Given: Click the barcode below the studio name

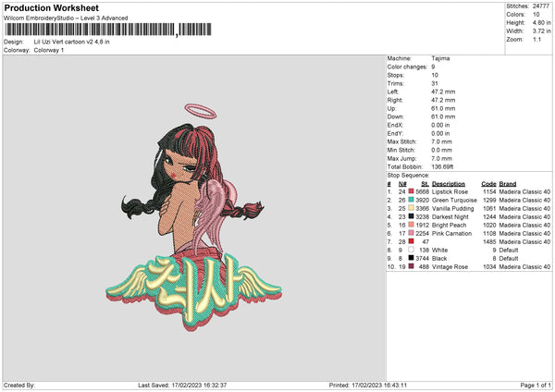Looking at the screenshot, I should pyautogui.click(x=108, y=30).
